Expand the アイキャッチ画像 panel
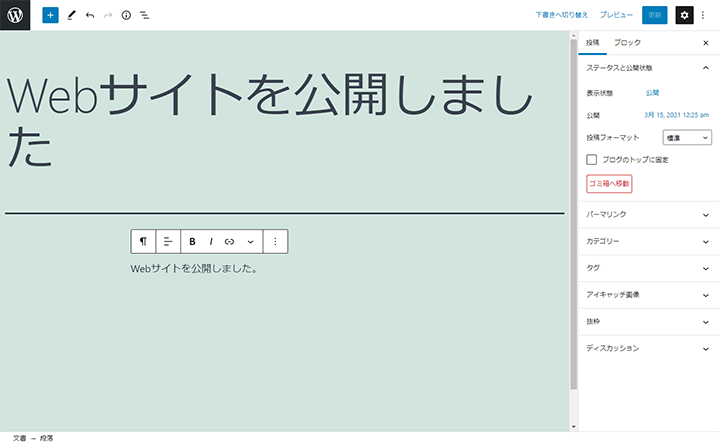720x444 pixels. pyautogui.click(x=648, y=295)
